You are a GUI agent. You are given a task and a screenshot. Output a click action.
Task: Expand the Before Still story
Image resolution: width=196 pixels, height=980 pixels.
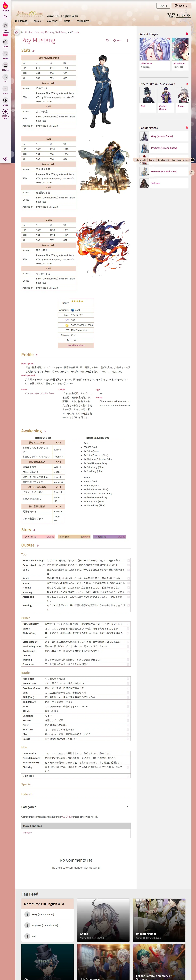(50, 537)
